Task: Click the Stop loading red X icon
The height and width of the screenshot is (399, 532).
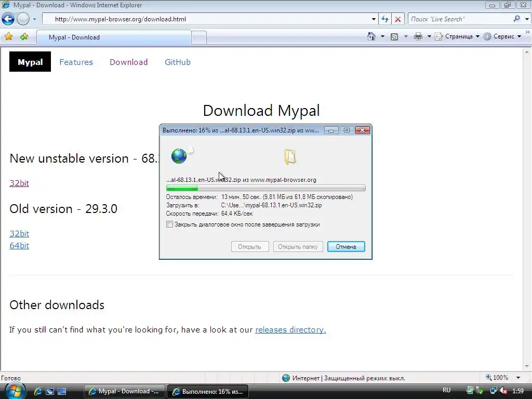Action: 398,19
